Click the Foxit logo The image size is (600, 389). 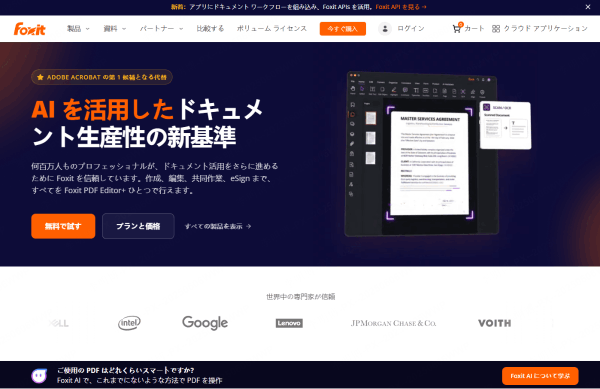click(29, 29)
